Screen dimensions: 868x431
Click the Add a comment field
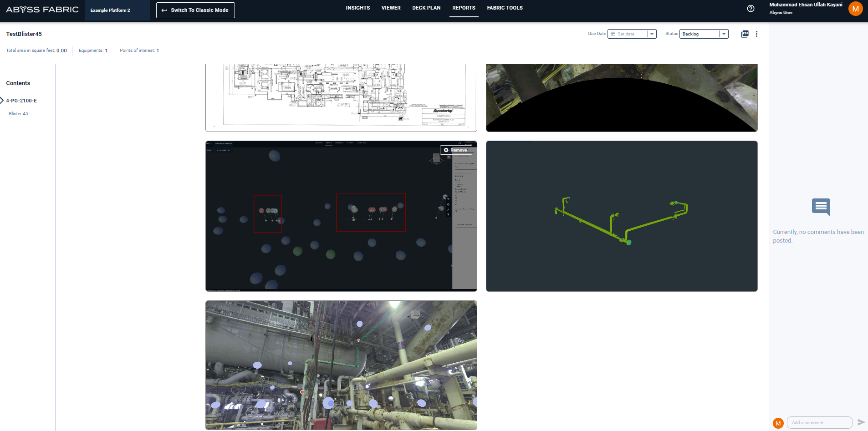coord(819,423)
